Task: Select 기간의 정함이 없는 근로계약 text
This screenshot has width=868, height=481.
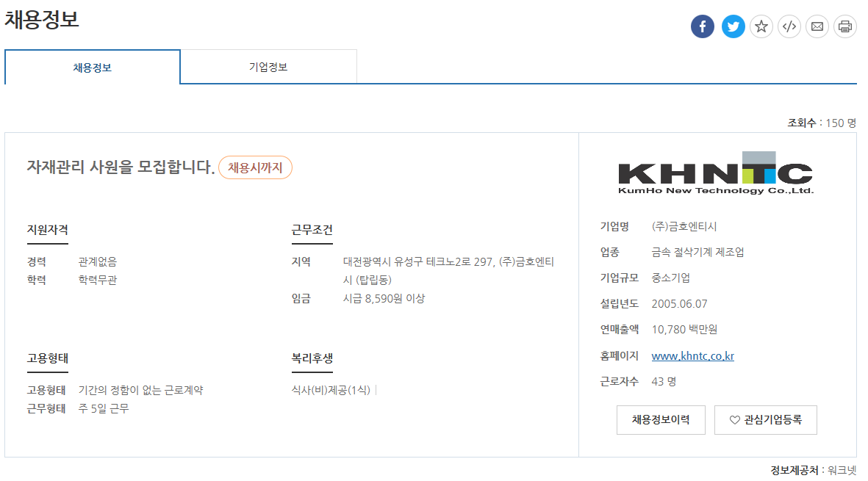Action: tap(140, 391)
